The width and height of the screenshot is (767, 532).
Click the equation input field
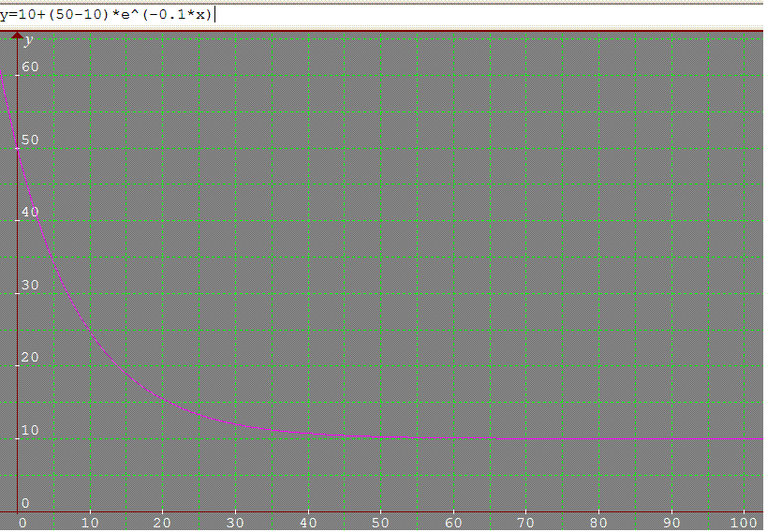coord(381,15)
